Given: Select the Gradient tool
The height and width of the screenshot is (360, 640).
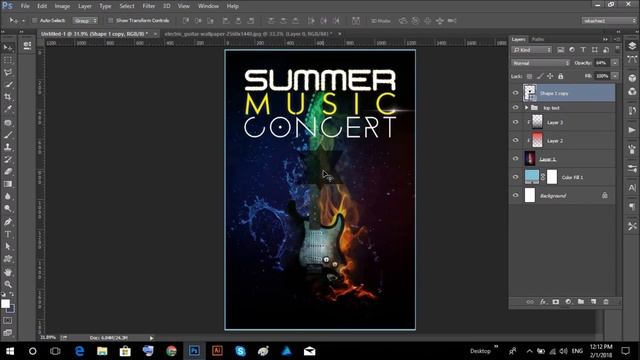Looking at the screenshot, I should (x=8, y=184).
